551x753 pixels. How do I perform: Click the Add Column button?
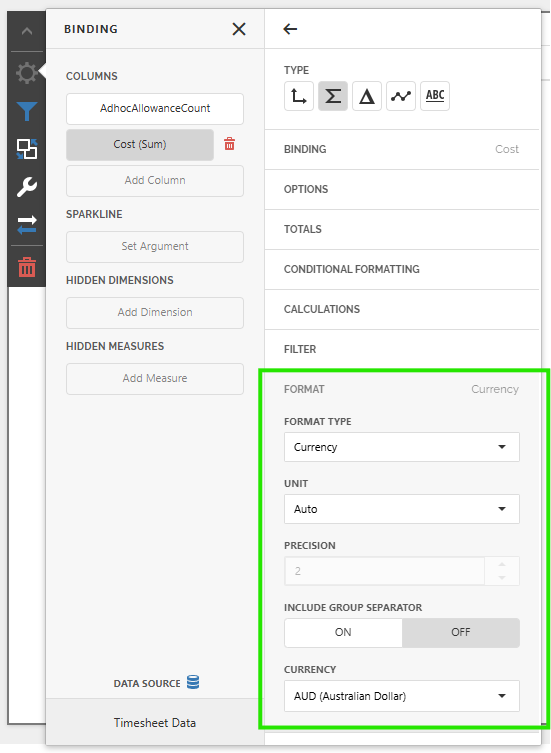click(155, 181)
